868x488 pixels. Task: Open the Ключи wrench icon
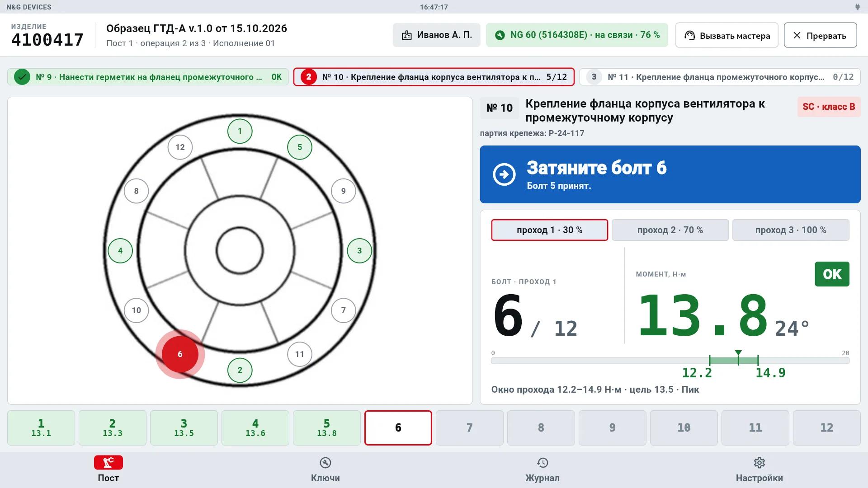pyautogui.click(x=325, y=463)
